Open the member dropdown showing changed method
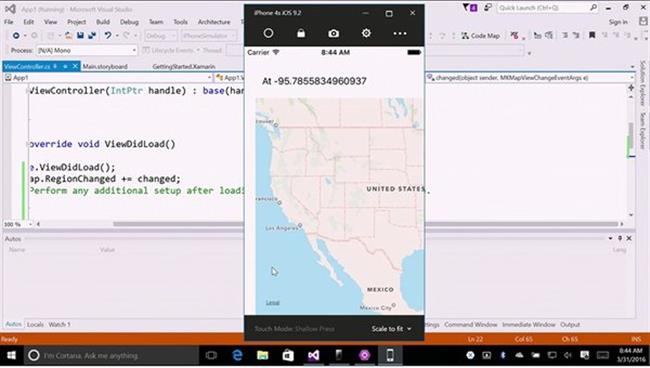Screen dimensions: 650x368 point(530,77)
